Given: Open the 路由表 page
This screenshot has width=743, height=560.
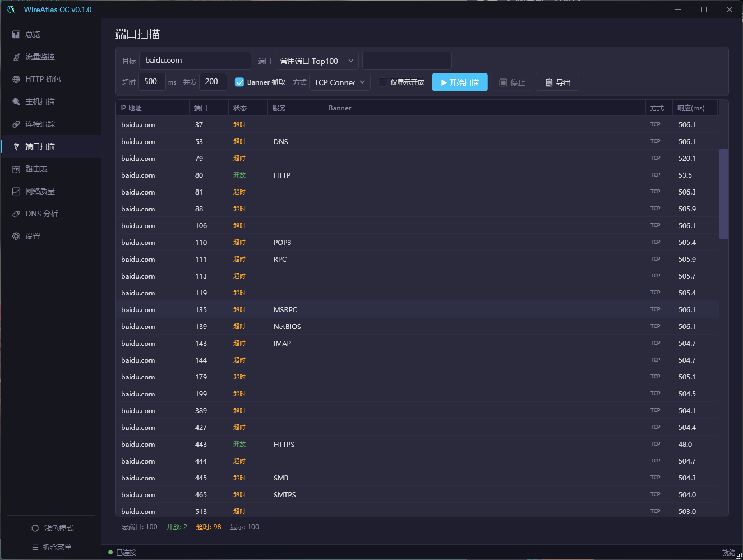Looking at the screenshot, I should (51, 169).
